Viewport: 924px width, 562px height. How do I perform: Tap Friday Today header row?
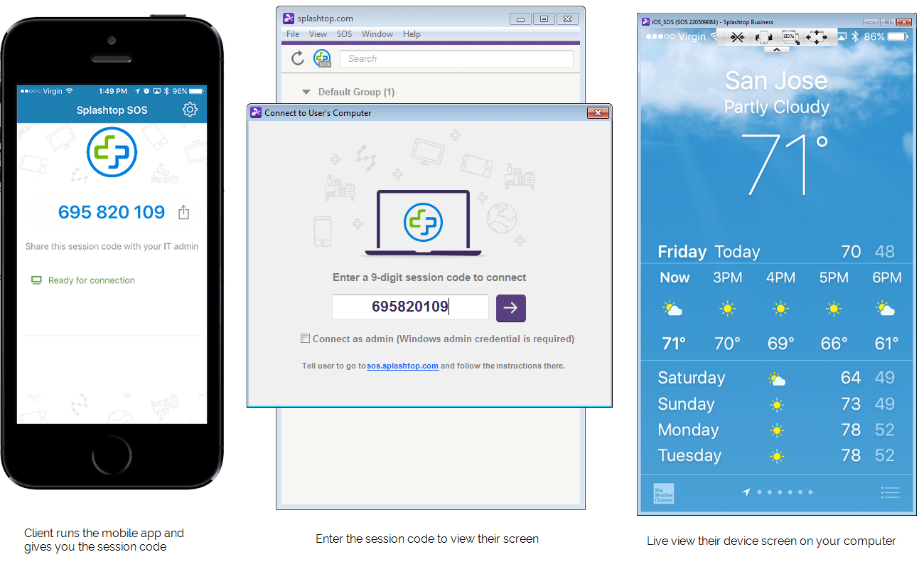pyautogui.click(x=776, y=252)
